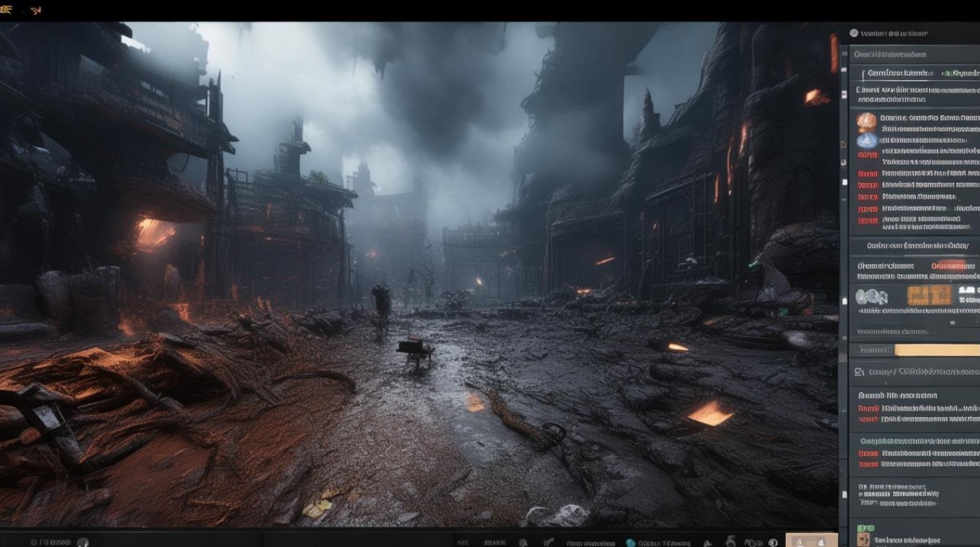The width and height of the screenshot is (980, 547).
Task: Select the green-marked second tab in panel
Action: (x=959, y=74)
